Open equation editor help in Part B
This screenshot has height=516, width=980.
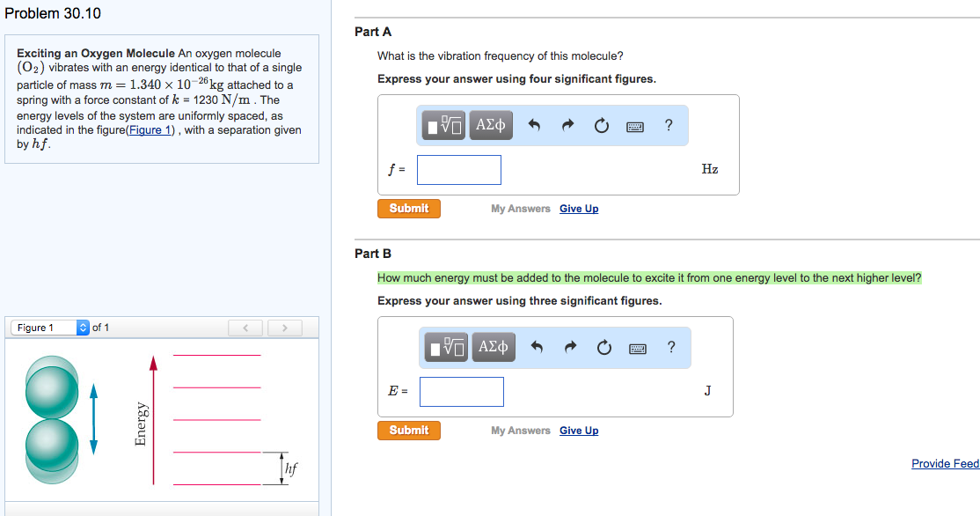coord(671,347)
